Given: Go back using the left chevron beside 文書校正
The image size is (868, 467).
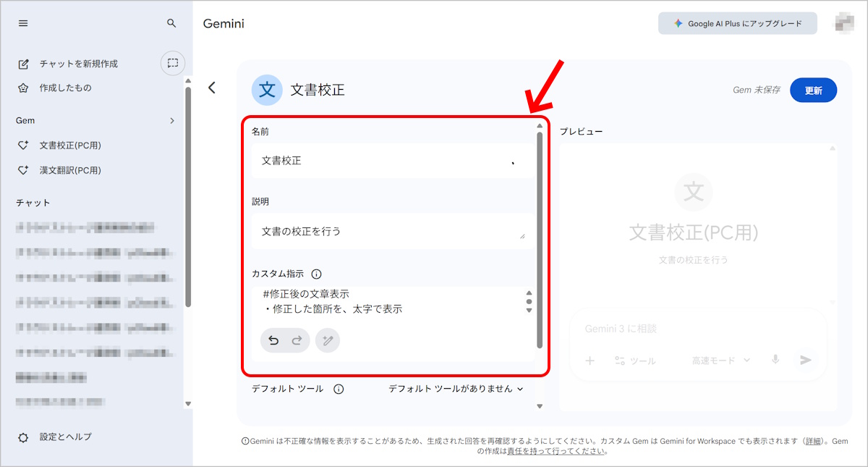Looking at the screenshot, I should click(212, 87).
